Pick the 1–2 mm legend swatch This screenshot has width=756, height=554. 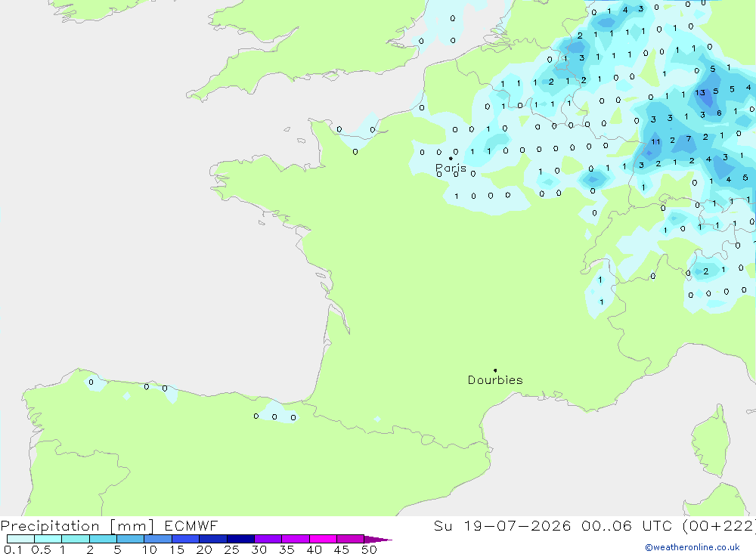76,539
